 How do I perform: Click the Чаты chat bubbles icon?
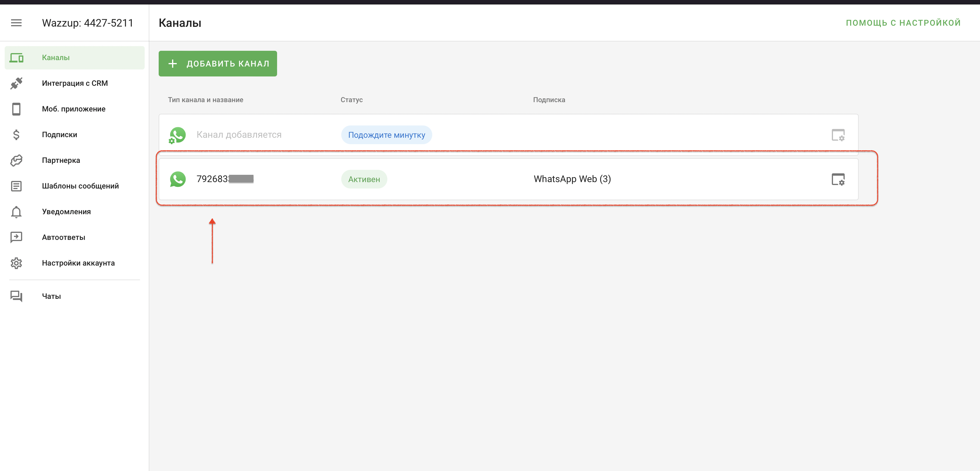coord(16,296)
